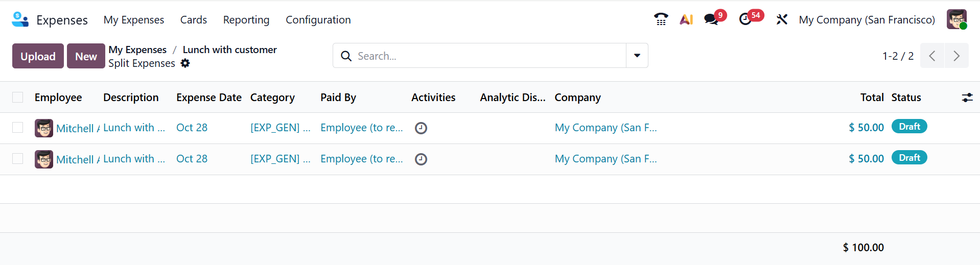Expand the search options dropdown arrow
This screenshot has height=265, width=980.
tap(637, 56)
